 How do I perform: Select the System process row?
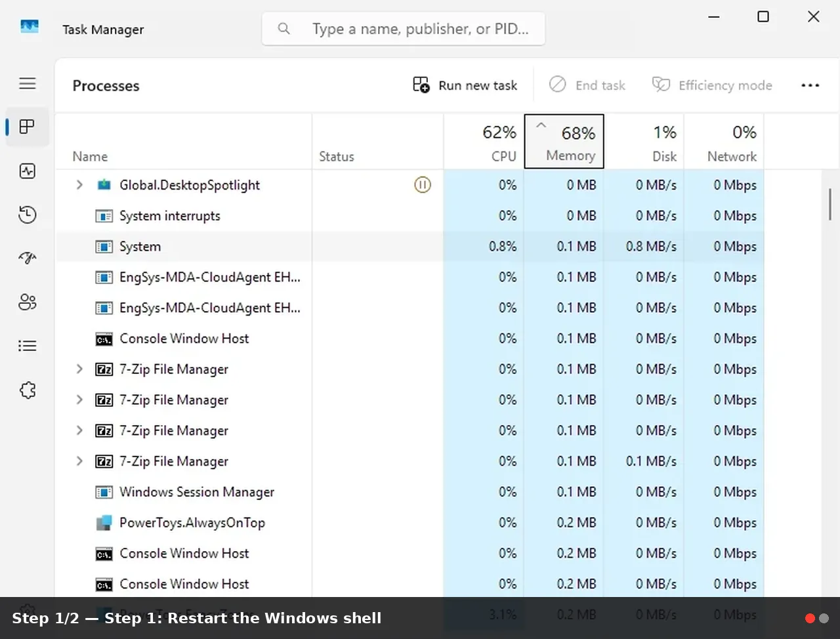click(x=410, y=247)
